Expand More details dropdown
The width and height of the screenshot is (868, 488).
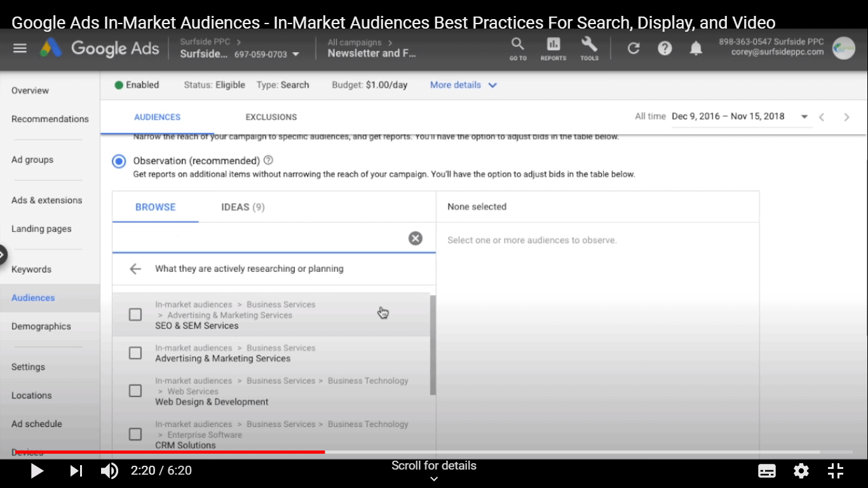tap(463, 85)
